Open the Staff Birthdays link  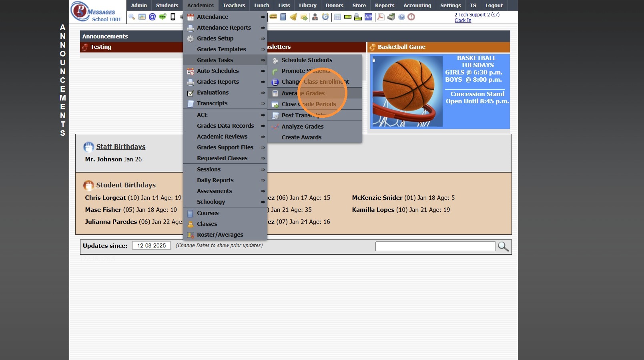click(120, 147)
